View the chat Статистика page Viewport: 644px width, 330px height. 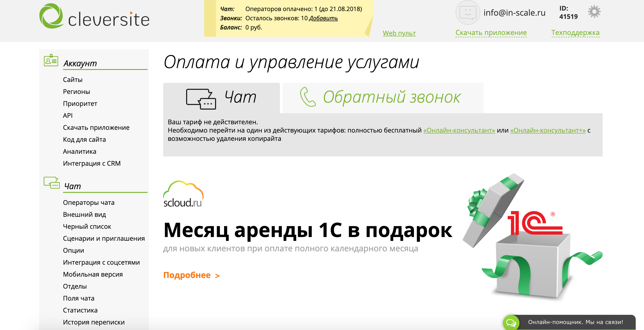tap(80, 310)
